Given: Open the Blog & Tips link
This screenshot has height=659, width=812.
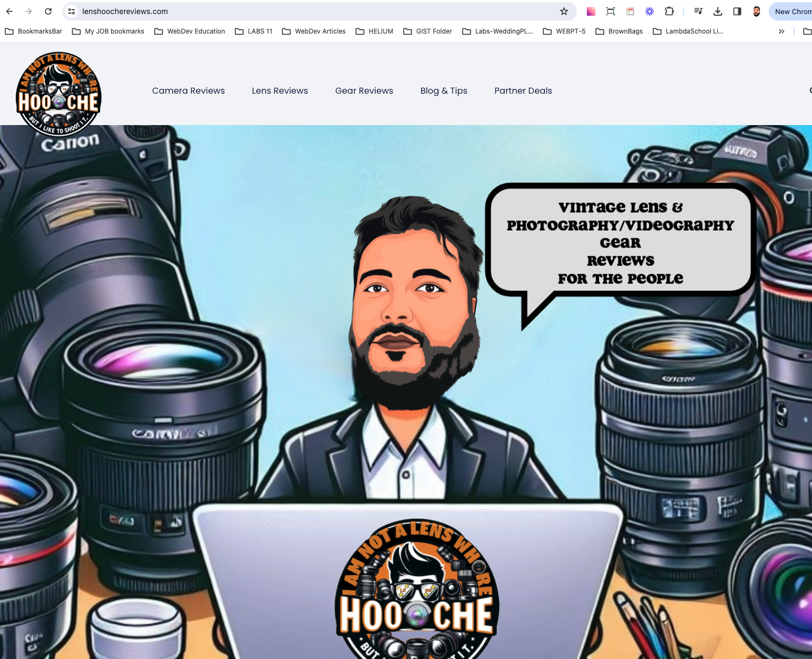Looking at the screenshot, I should tap(444, 90).
